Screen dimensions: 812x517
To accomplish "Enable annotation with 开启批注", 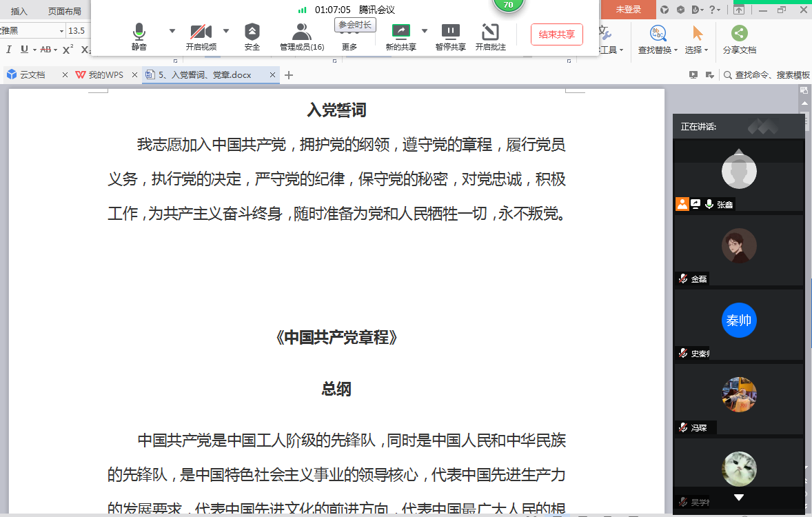I will pos(490,36).
